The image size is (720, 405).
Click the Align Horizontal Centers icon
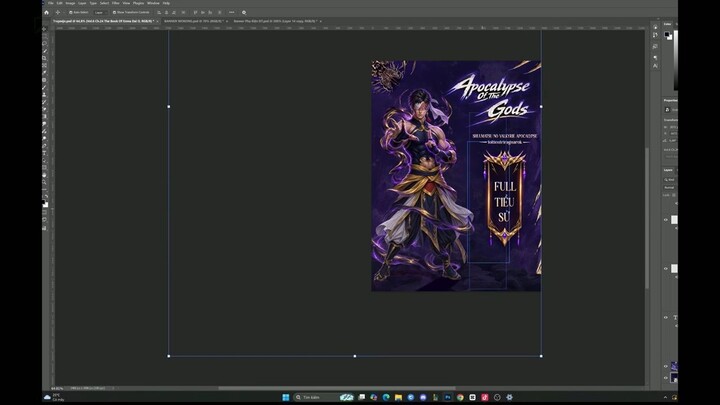(x=167, y=12)
